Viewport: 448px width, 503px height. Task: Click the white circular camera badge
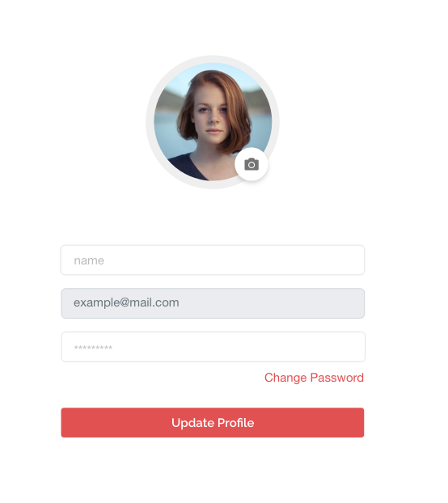(x=251, y=164)
